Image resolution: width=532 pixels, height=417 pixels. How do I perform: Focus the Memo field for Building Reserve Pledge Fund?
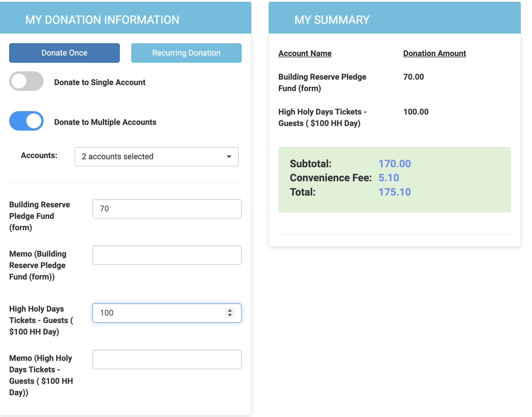pos(167,255)
